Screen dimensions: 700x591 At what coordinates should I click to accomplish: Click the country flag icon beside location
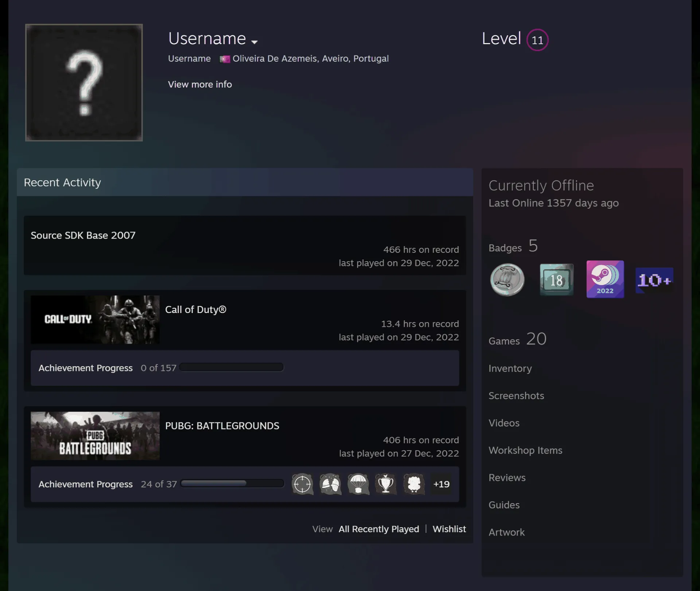pos(225,59)
